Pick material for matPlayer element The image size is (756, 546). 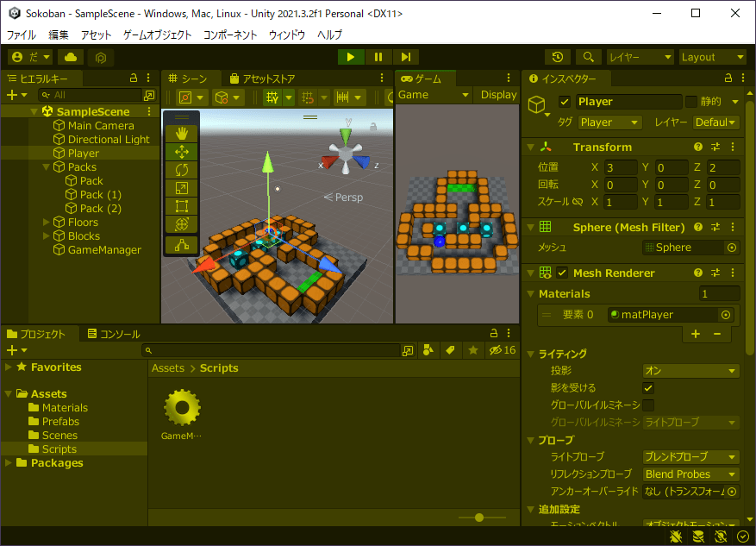coord(726,315)
